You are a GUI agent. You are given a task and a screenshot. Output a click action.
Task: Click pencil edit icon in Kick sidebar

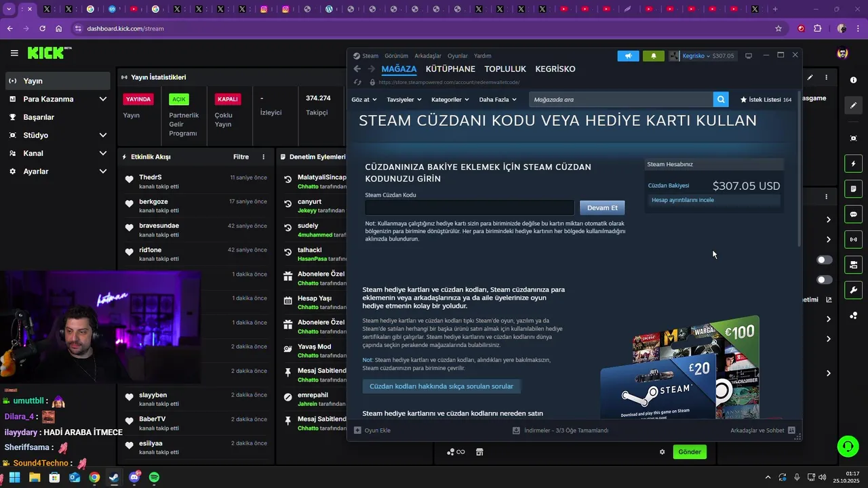853,106
